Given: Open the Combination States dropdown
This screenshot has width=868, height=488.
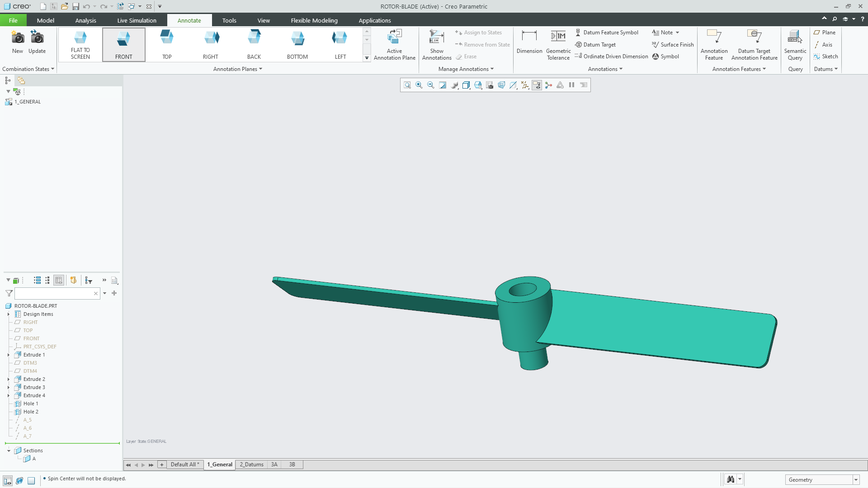Looking at the screenshot, I should point(28,69).
